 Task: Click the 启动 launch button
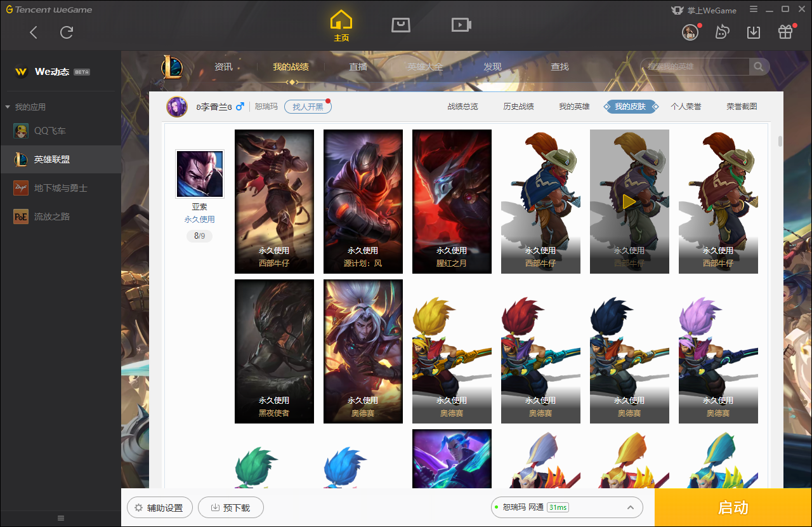(x=733, y=507)
